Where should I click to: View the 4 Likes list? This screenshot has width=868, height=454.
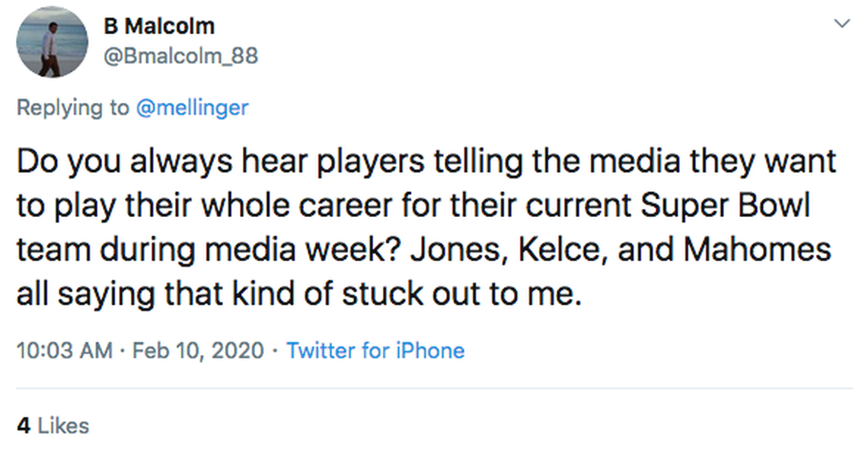(x=53, y=425)
